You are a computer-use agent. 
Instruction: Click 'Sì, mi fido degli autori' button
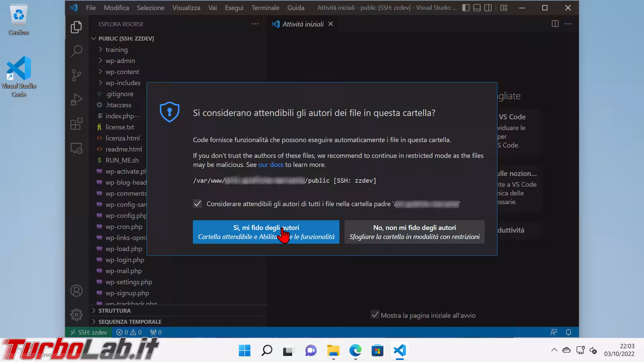point(266,232)
